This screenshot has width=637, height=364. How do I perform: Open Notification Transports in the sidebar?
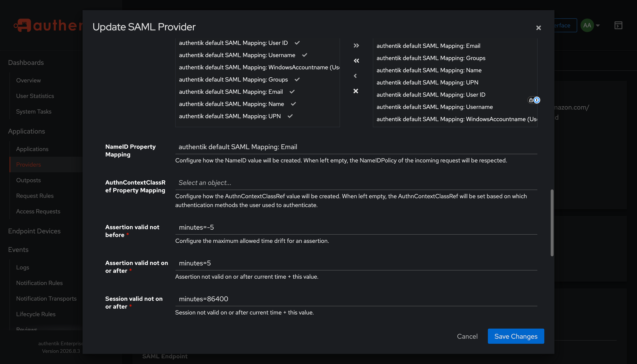[x=46, y=298]
